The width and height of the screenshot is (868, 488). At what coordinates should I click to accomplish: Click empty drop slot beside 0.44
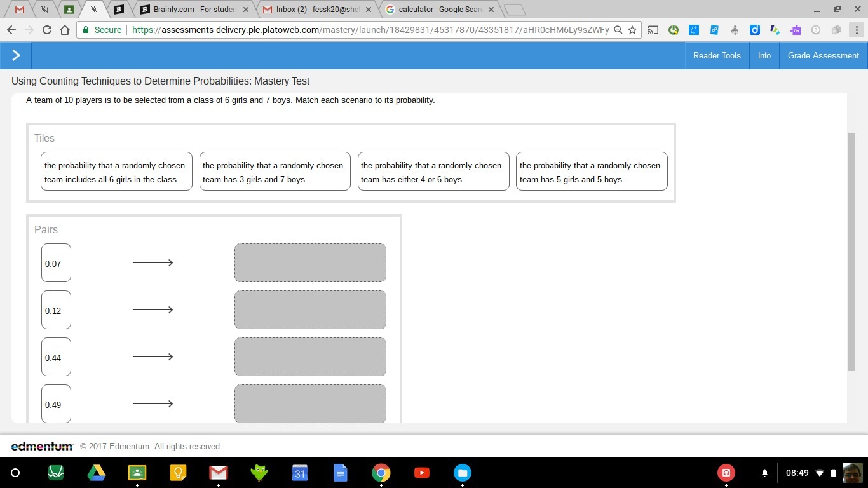[310, 357]
